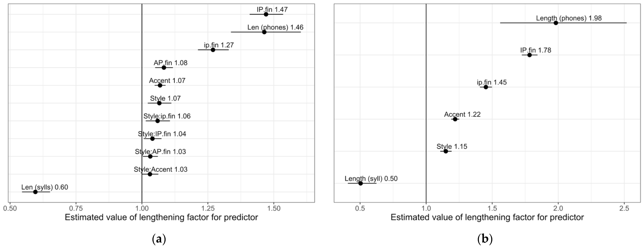Select the Accent 1.22 point
This screenshot has width=644, height=248.
point(455,119)
